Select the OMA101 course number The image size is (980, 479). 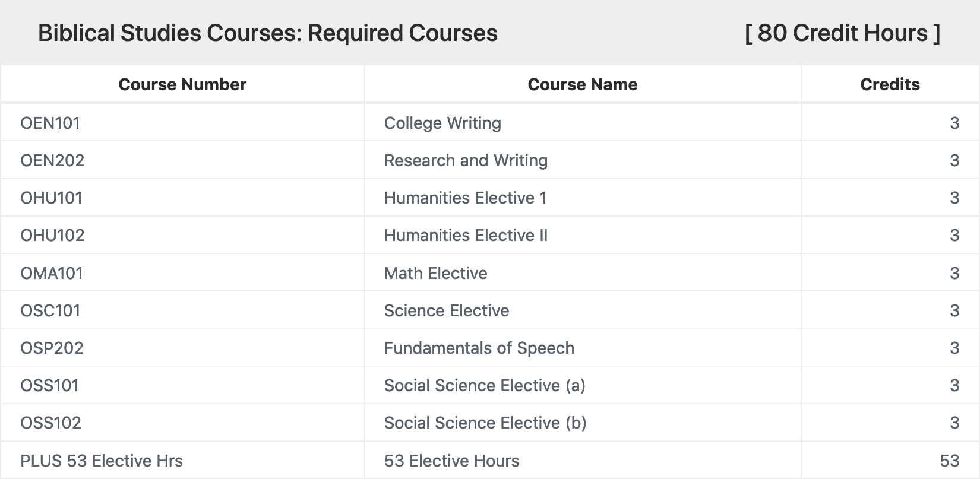52,273
